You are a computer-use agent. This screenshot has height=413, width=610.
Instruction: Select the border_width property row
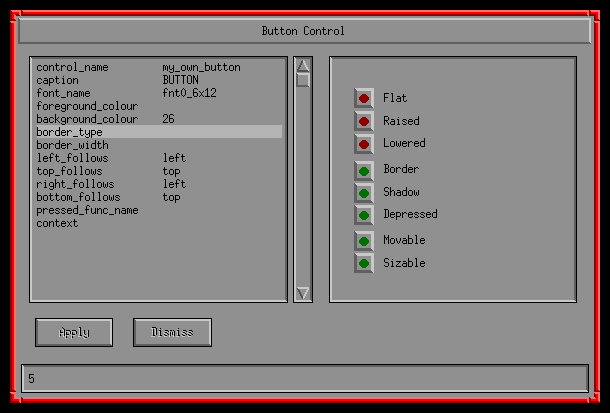pyautogui.click(x=159, y=145)
